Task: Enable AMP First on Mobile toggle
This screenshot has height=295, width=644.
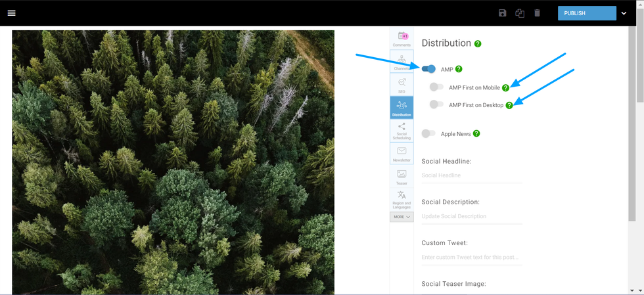Action: click(436, 87)
